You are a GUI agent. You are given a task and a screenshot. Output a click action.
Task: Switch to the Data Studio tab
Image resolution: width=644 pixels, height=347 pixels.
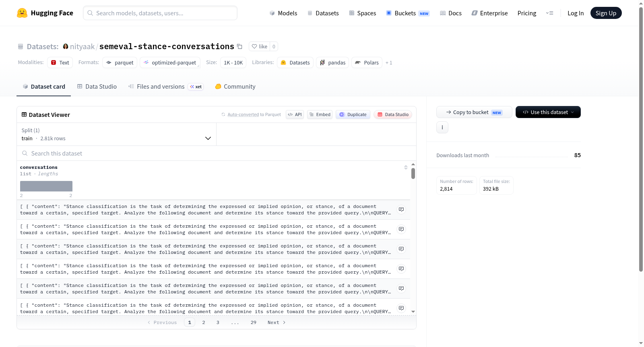tap(97, 87)
